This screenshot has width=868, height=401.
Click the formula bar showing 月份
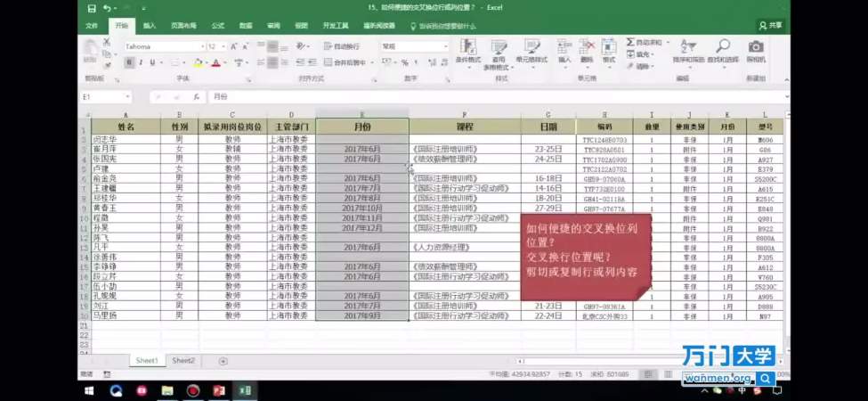(499, 97)
